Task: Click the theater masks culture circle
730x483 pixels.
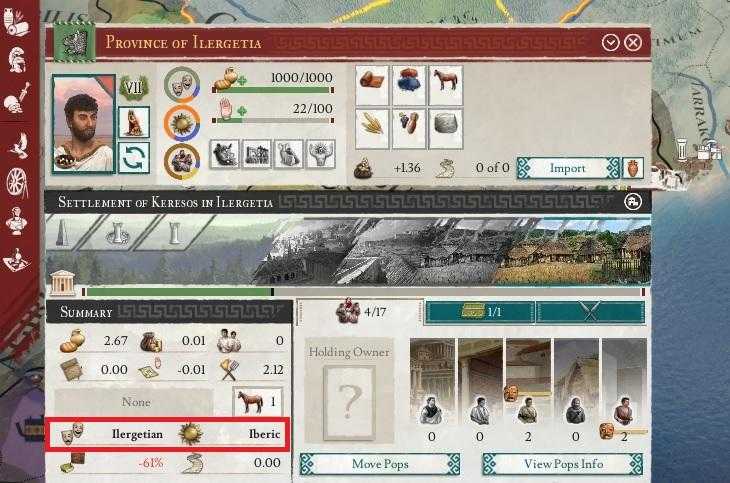Action: coord(182,84)
